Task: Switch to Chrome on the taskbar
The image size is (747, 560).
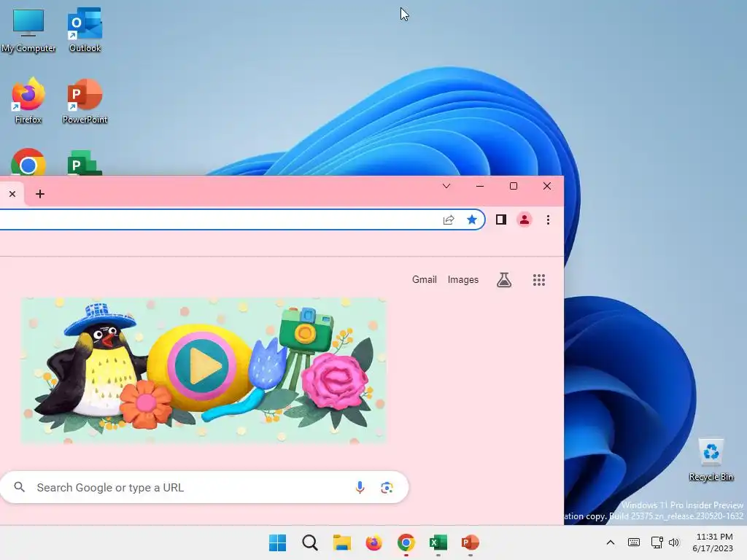Action: [406, 542]
